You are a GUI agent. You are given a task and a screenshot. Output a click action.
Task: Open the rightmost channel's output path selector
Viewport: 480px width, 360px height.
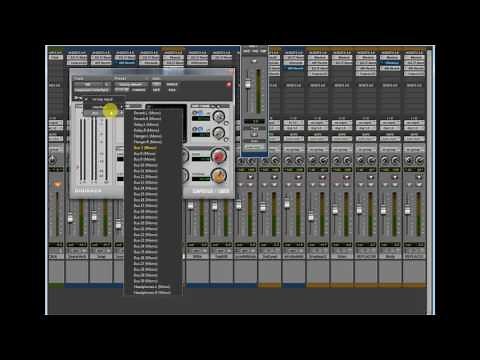point(414,128)
